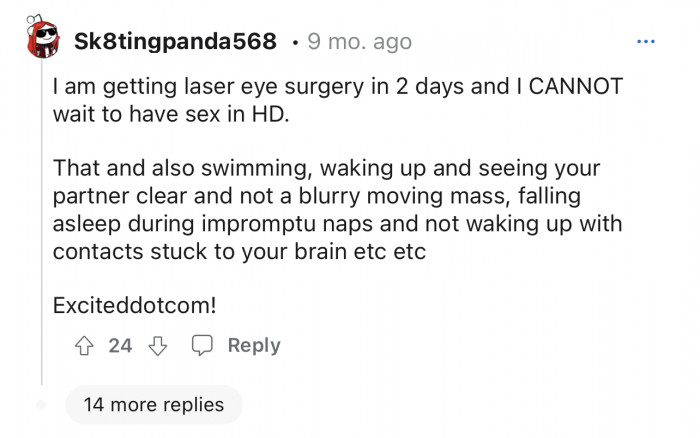
Task: Visit the Sk8tingpanda568 username profile link
Action: [x=175, y=42]
